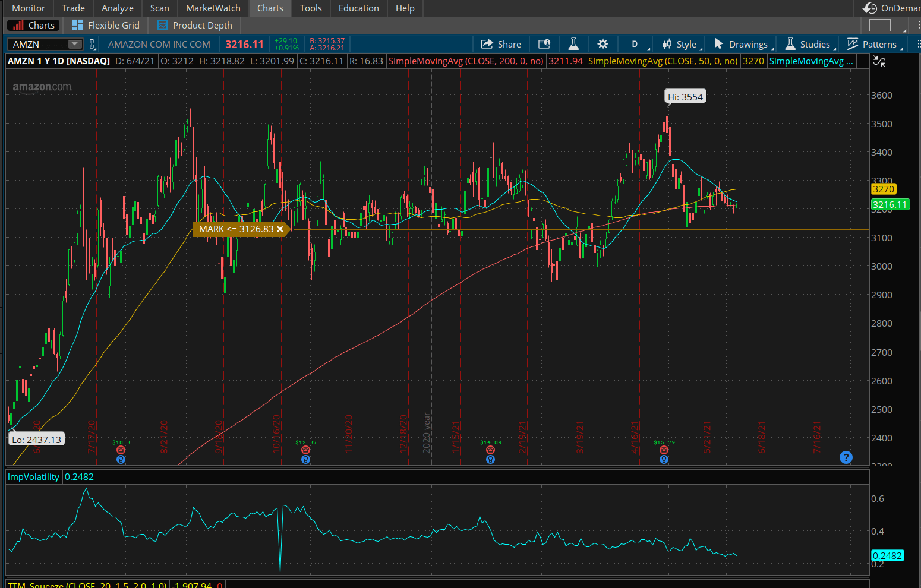Click the $15.79 earnings value label

[x=664, y=442]
